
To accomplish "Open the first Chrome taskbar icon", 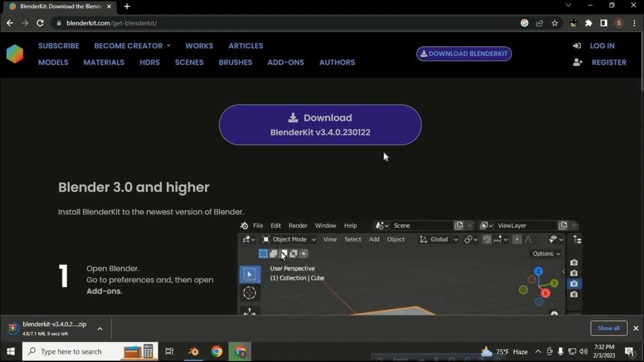I will pos(217,351).
